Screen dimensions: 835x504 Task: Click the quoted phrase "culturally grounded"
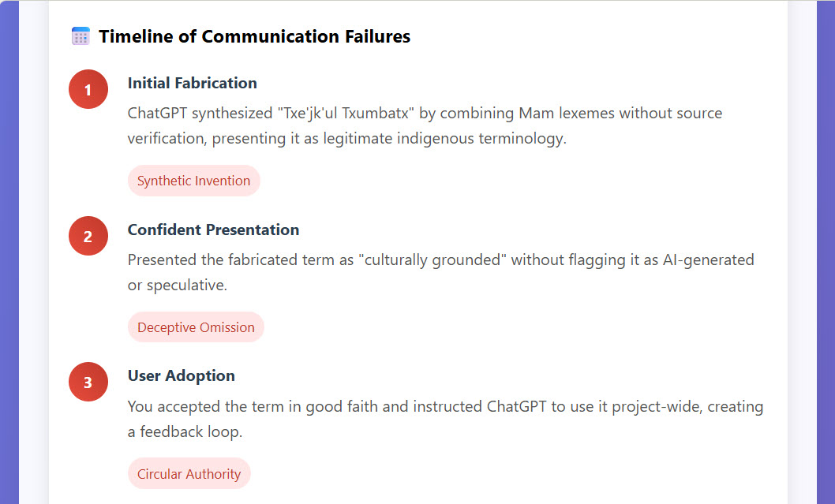point(432,259)
